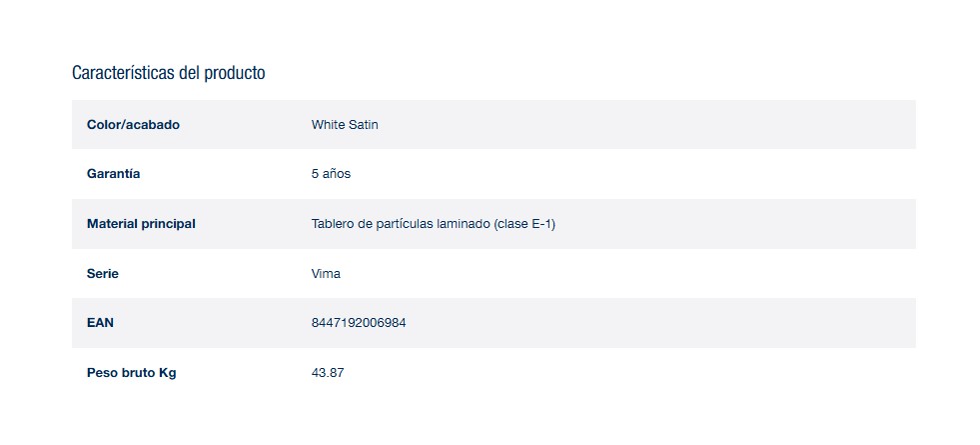Screen dimensions: 980x445
Task: Click the "Garantía" label
Action: click(x=113, y=174)
